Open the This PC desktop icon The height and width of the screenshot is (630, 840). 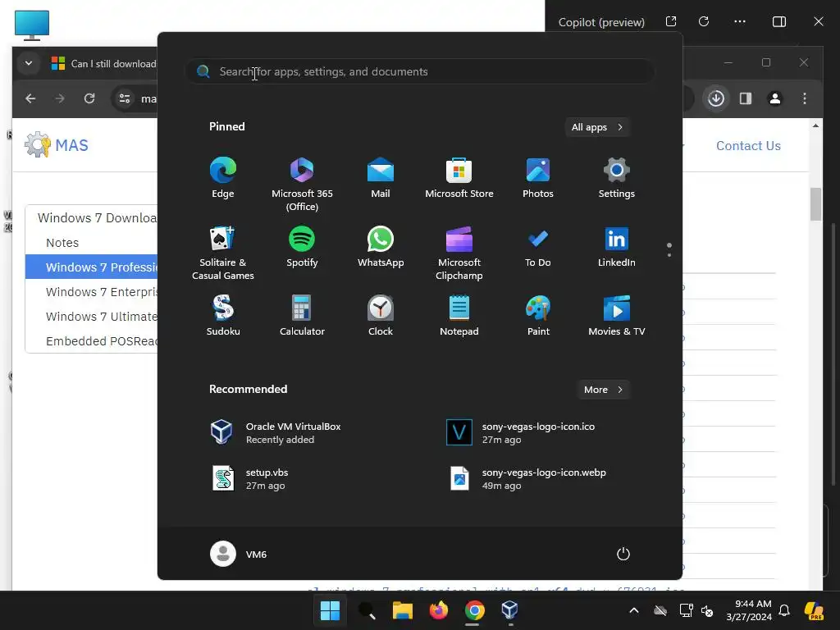point(32,25)
